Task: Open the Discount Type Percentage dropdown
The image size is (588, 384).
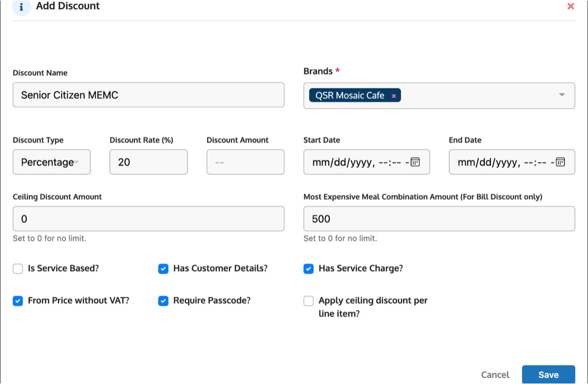Action: click(x=51, y=162)
